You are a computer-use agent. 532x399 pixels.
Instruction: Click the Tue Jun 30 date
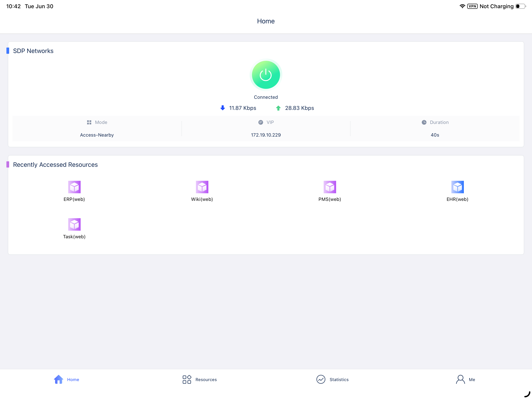click(x=39, y=6)
